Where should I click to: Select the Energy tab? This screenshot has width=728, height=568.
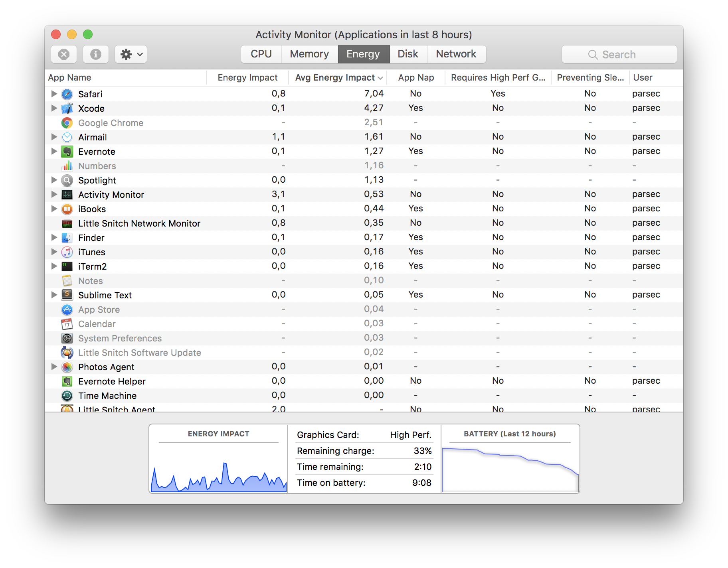point(364,54)
